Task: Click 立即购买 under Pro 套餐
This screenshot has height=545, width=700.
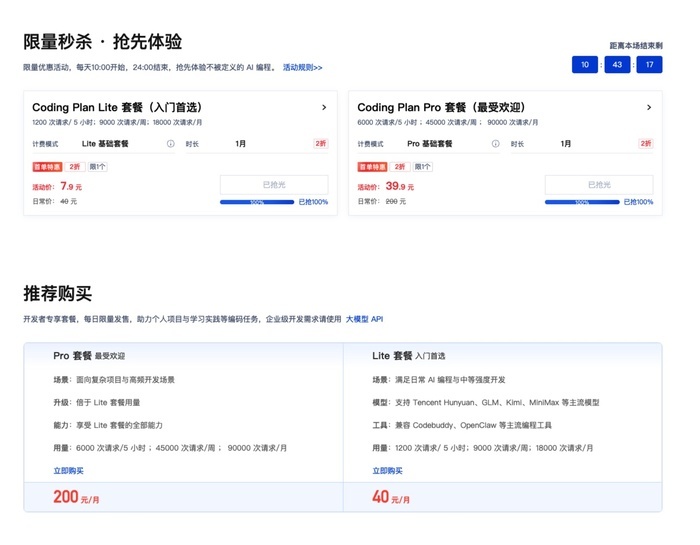Action: tap(68, 470)
